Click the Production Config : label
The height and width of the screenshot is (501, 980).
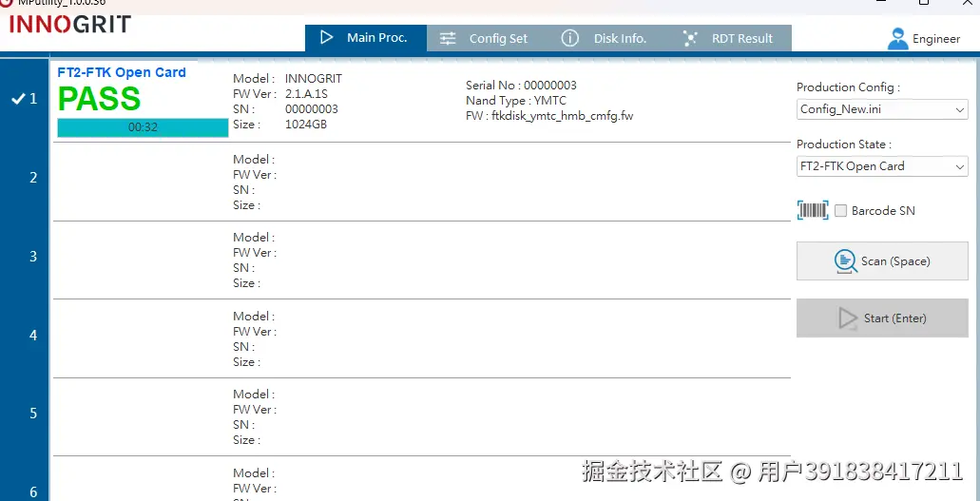tap(848, 87)
